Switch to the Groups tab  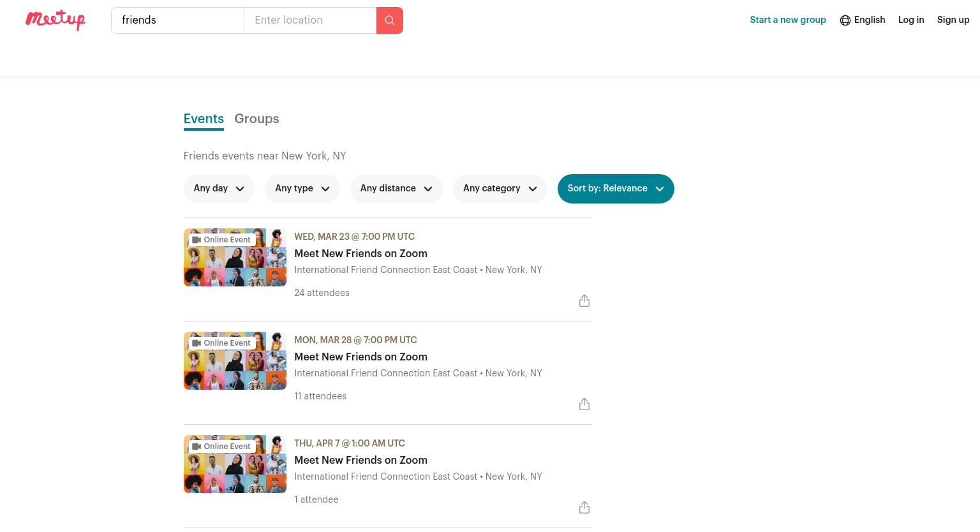[256, 119]
